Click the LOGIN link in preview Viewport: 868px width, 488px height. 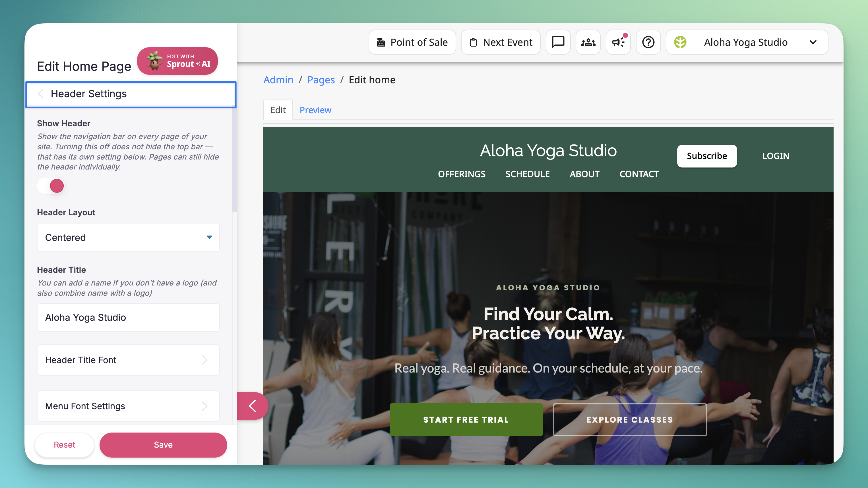click(x=776, y=156)
